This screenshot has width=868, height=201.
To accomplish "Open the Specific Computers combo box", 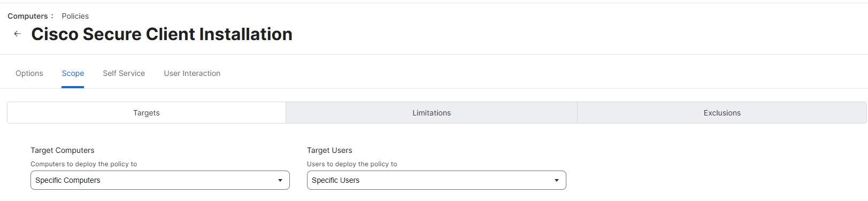I will coord(160,180).
